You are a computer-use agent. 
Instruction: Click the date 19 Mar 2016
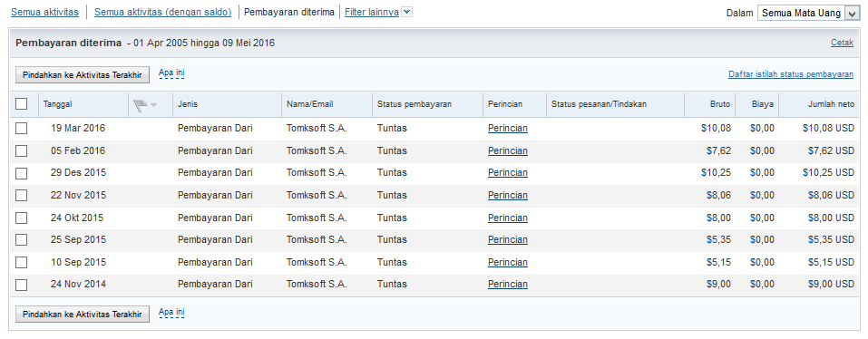tap(78, 129)
